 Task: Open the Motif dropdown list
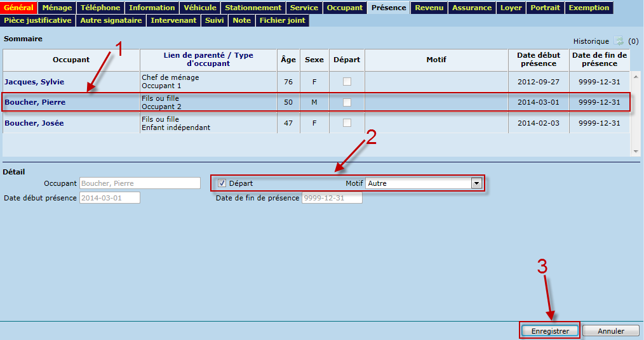pyautogui.click(x=476, y=183)
